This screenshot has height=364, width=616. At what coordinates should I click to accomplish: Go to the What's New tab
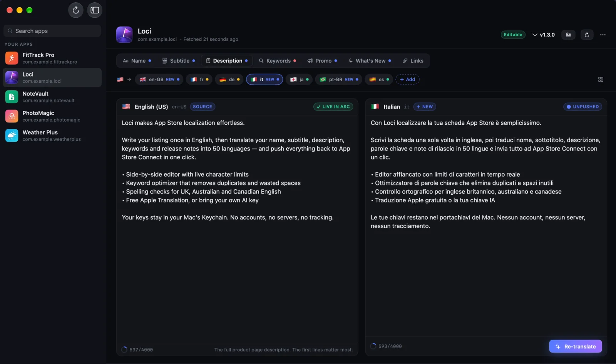(x=370, y=61)
